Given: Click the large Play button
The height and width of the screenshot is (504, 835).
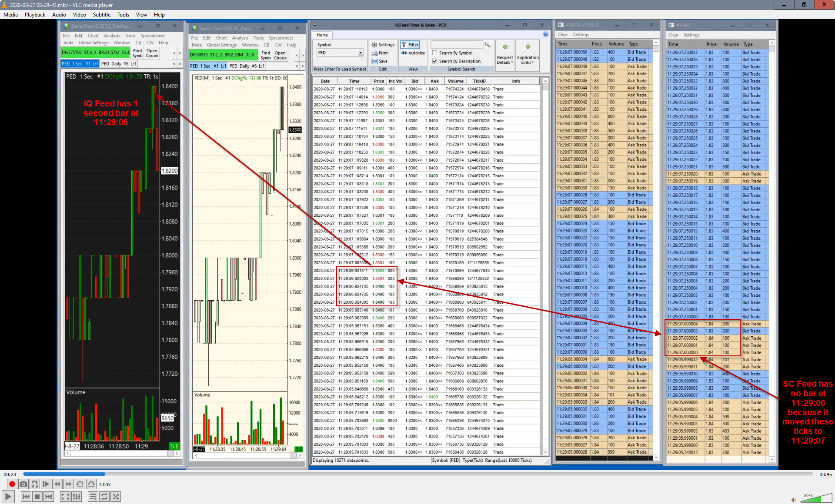Looking at the screenshot, I should click(x=8, y=497).
